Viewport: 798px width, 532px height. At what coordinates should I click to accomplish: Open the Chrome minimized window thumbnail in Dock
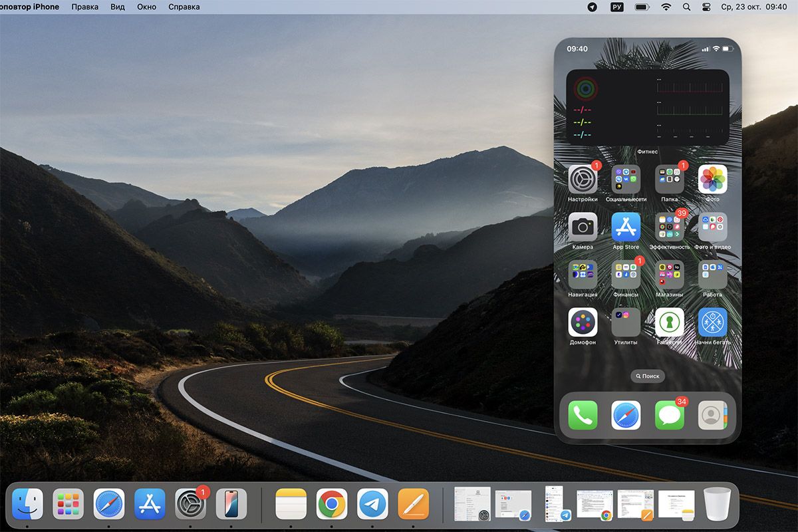(x=595, y=505)
